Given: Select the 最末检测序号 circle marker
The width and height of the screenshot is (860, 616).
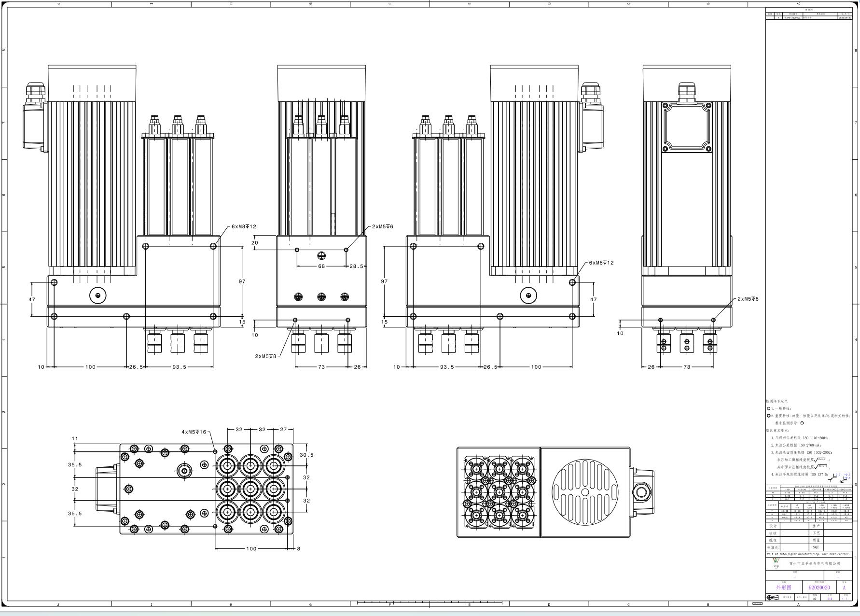Looking at the screenshot, I should pos(802,423).
